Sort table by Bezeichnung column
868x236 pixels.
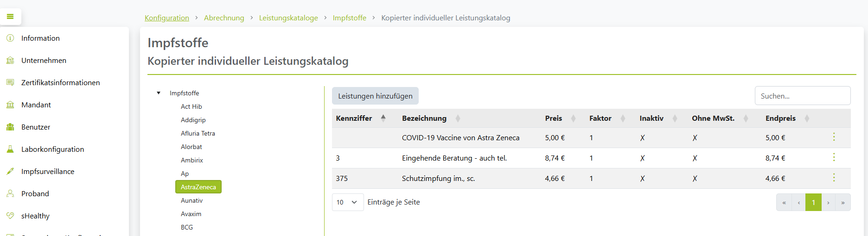click(x=458, y=118)
